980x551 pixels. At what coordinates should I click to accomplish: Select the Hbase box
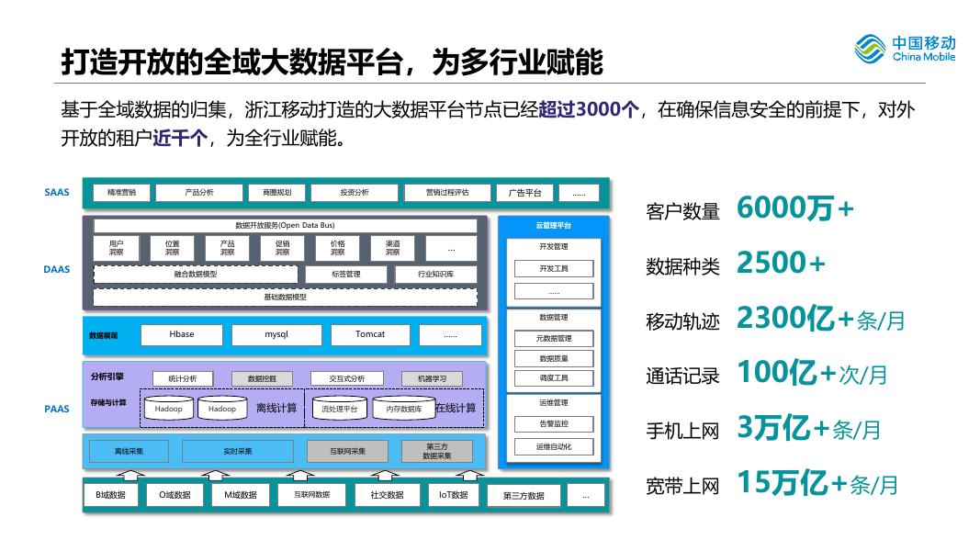coord(181,334)
